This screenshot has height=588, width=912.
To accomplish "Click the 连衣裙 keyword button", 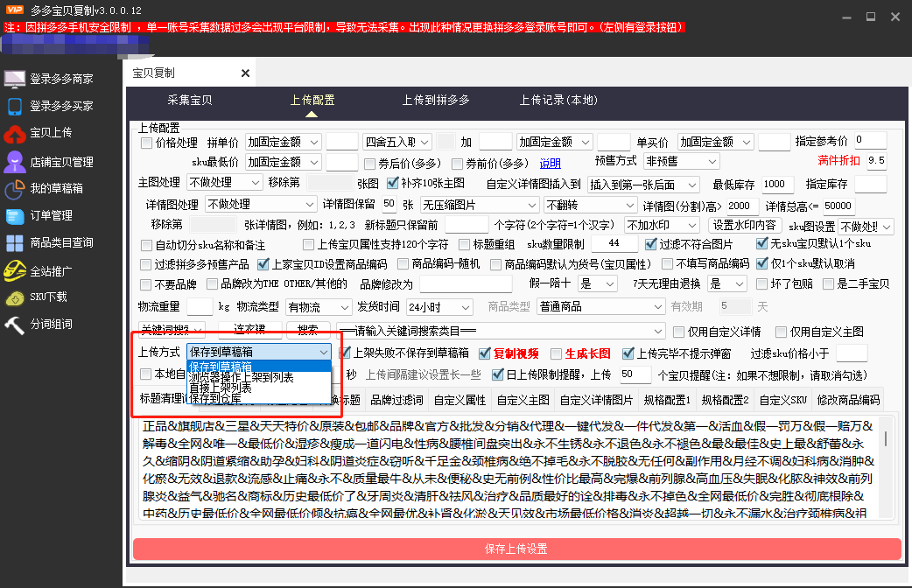I will (x=249, y=330).
